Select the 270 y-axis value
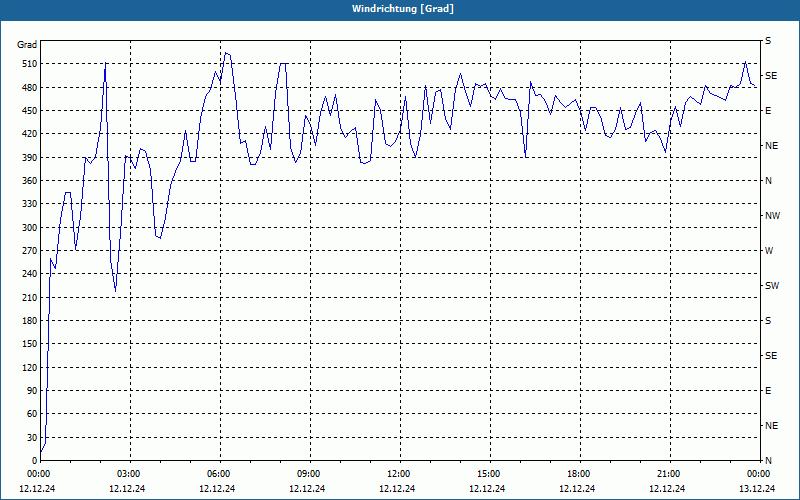This screenshot has height=500, width=800. click(30, 251)
